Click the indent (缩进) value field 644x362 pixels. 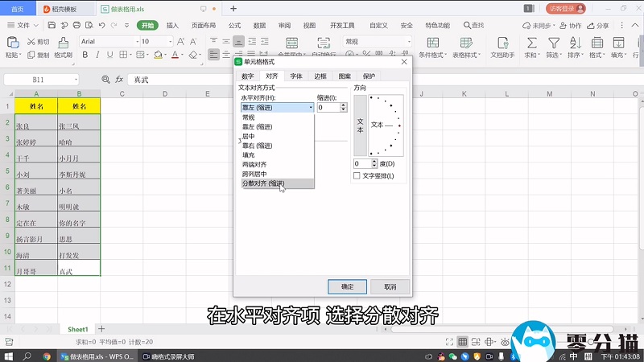tap(327, 107)
